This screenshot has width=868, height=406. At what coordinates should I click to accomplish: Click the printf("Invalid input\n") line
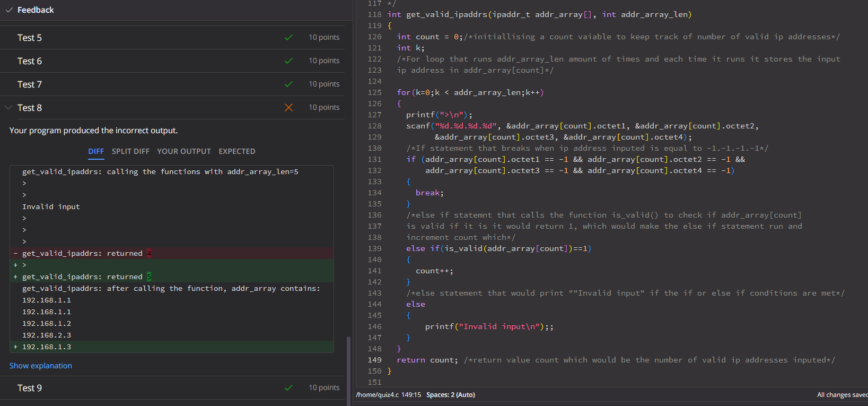coord(489,326)
